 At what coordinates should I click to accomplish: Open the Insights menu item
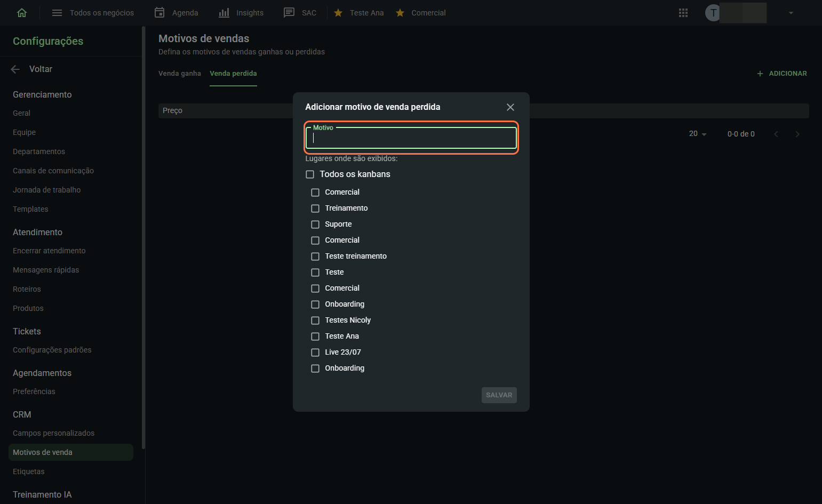pyautogui.click(x=250, y=13)
